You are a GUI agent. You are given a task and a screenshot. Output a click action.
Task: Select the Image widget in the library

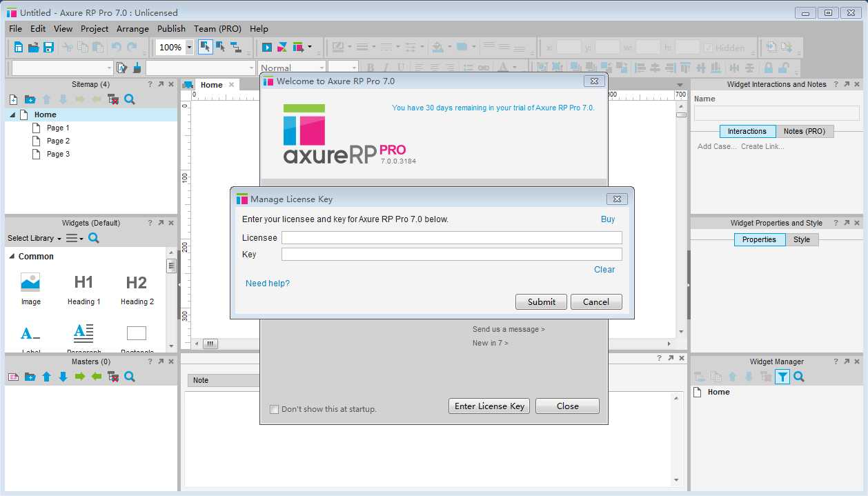pos(30,289)
